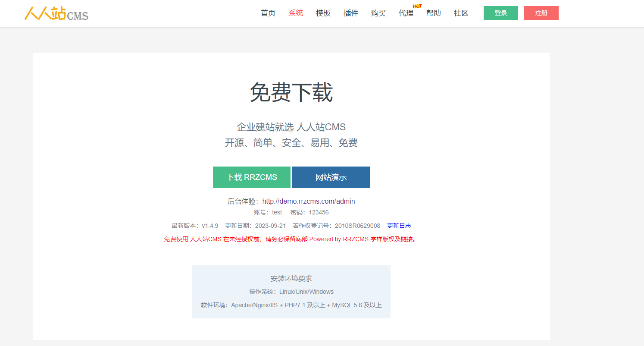The width and height of the screenshot is (644, 346).
Task: Click the 开源、简单、安全、易用、免费 tagline
Action: [291, 143]
